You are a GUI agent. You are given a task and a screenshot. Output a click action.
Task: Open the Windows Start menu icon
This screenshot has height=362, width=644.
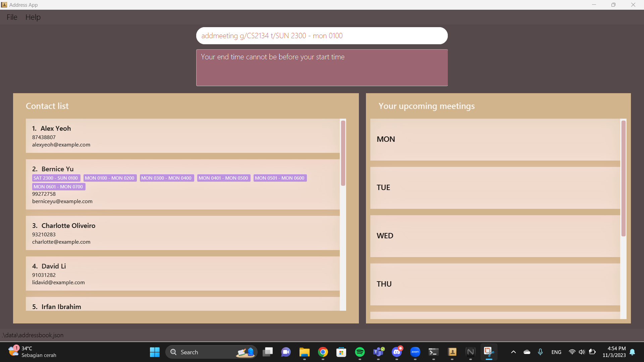click(x=155, y=352)
